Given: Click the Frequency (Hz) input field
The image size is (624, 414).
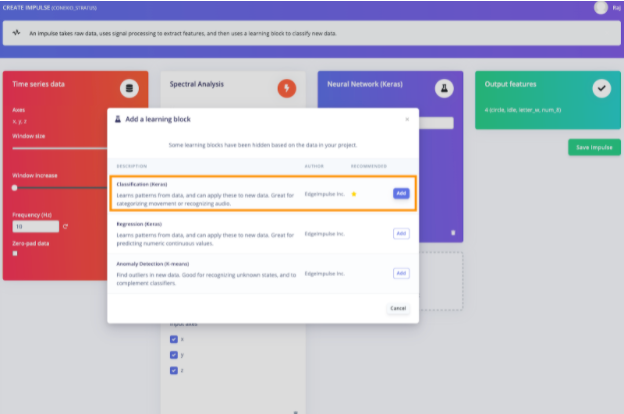Looking at the screenshot, I should [x=35, y=227].
